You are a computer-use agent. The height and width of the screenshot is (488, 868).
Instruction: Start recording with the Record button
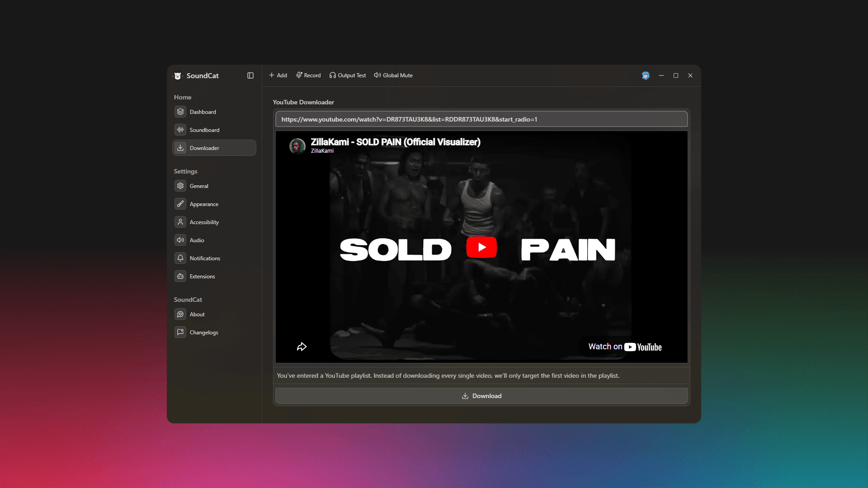(x=308, y=75)
